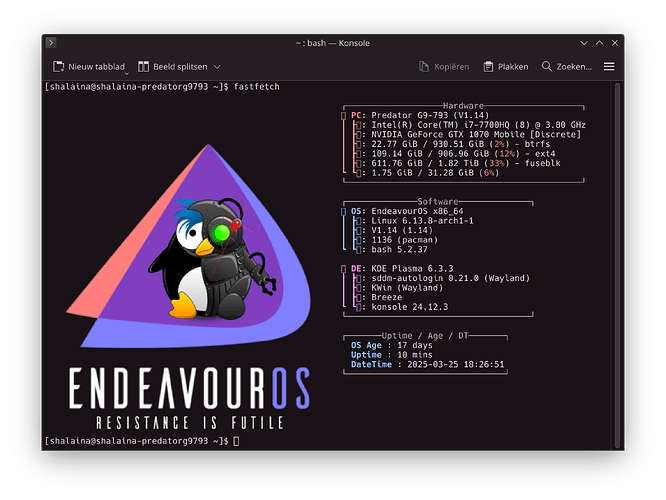Click the 611.76 GiB fuseblk disk line
The height and width of the screenshot is (500, 666).
(x=466, y=163)
